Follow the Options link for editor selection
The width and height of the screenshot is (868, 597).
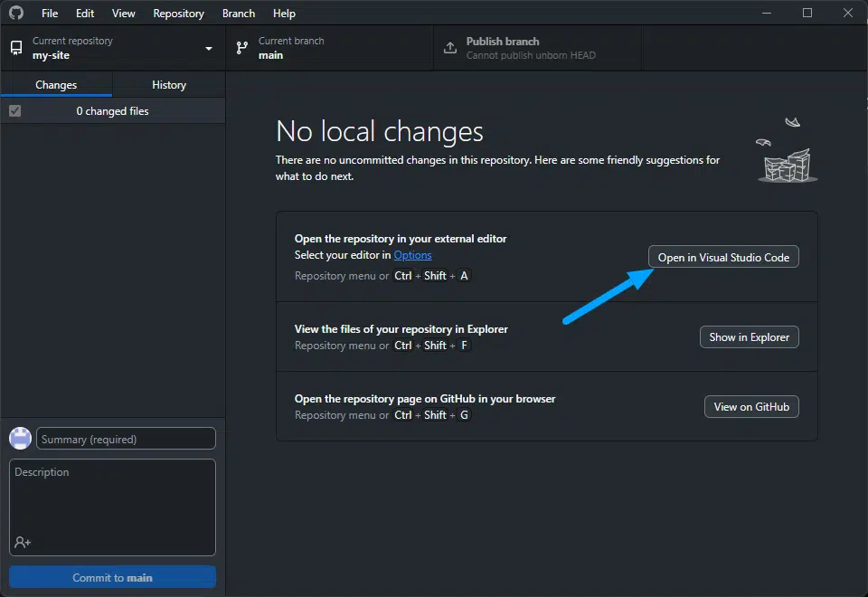pos(412,255)
